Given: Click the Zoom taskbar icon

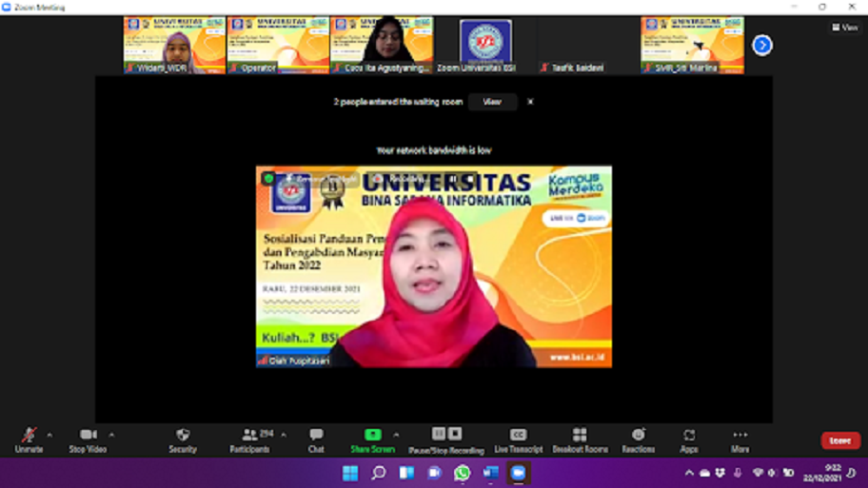Looking at the screenshot, I should tap(518, 473).
